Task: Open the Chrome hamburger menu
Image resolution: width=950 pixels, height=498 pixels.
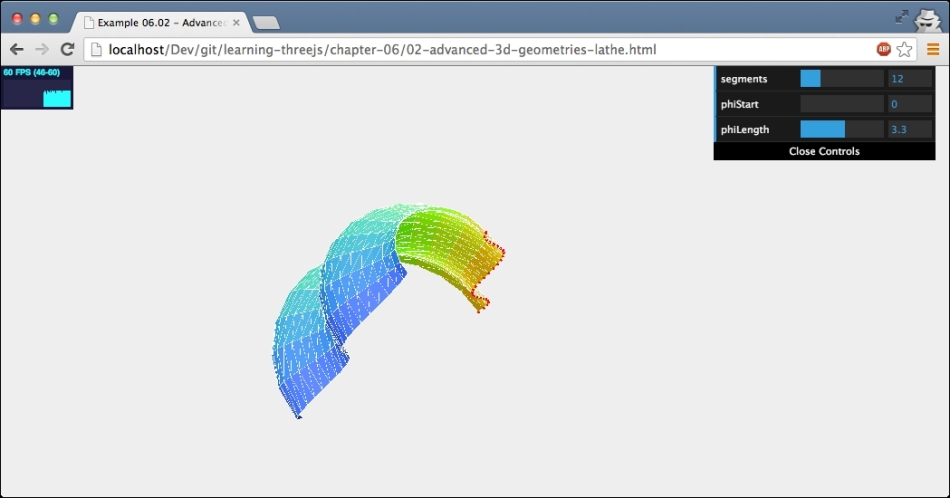Action: (933, 50)
